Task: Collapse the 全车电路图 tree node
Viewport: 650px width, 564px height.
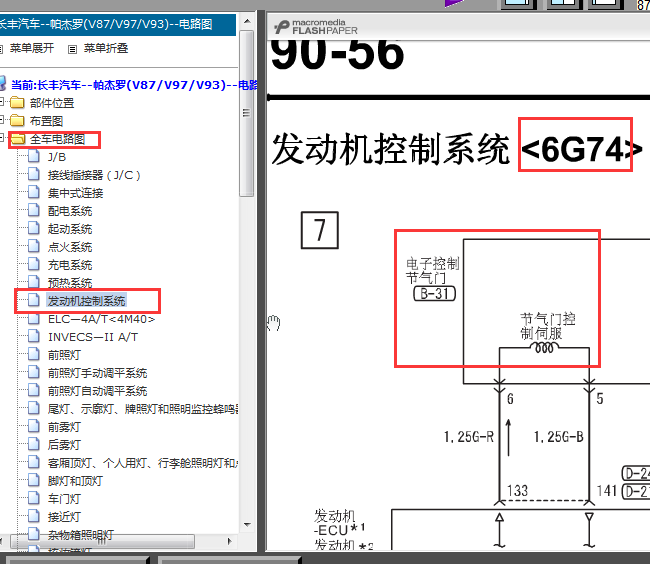Action: click(1, 137)
